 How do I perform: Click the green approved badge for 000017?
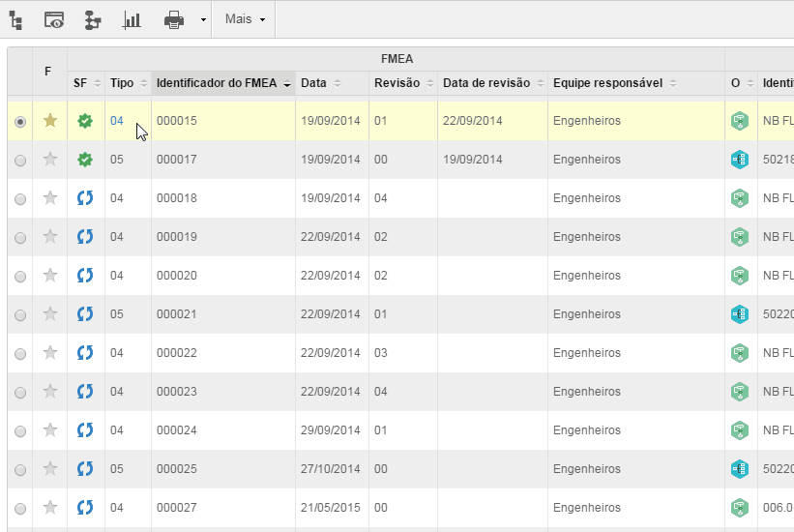coord(85,160)
